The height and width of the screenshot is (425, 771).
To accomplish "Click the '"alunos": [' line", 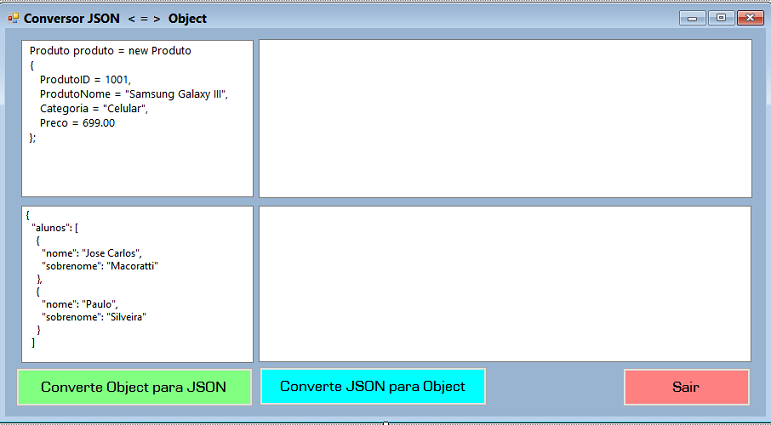I will pos(55,228).
